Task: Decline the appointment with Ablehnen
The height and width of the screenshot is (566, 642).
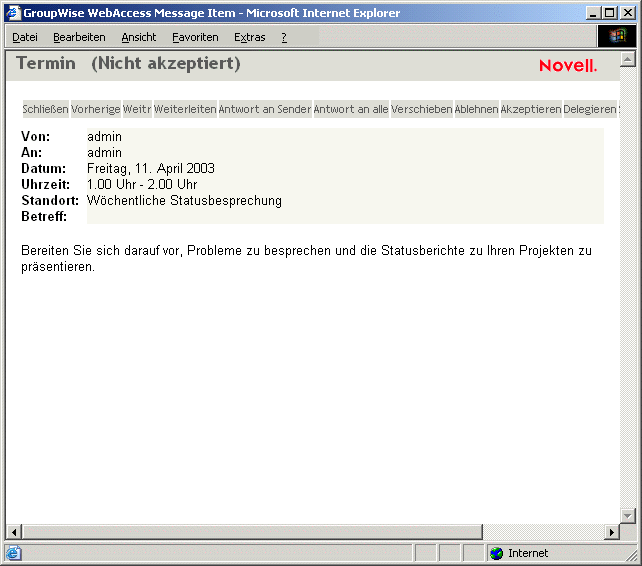Action: [x=477, y=109]
